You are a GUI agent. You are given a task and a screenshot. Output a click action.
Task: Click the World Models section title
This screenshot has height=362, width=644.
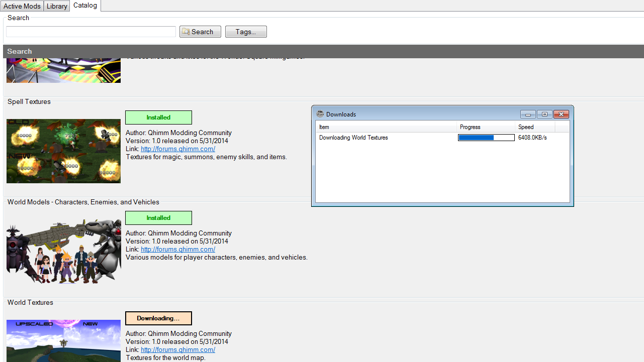pyautogui.click(x=83, y=202)
